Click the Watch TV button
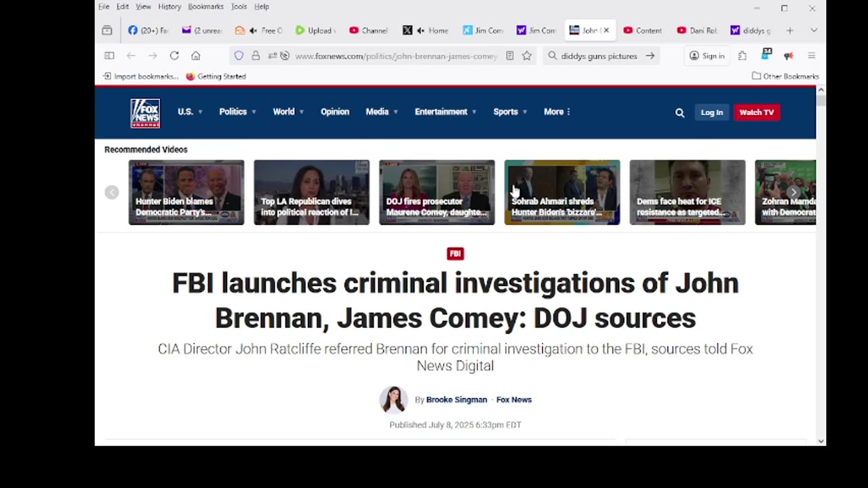The image size is (868, 488). 756,113
